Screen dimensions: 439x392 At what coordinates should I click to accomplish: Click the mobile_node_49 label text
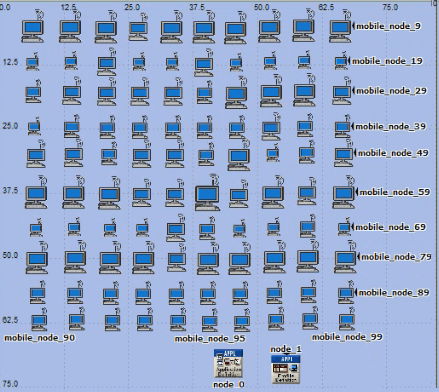click(393, 153)
